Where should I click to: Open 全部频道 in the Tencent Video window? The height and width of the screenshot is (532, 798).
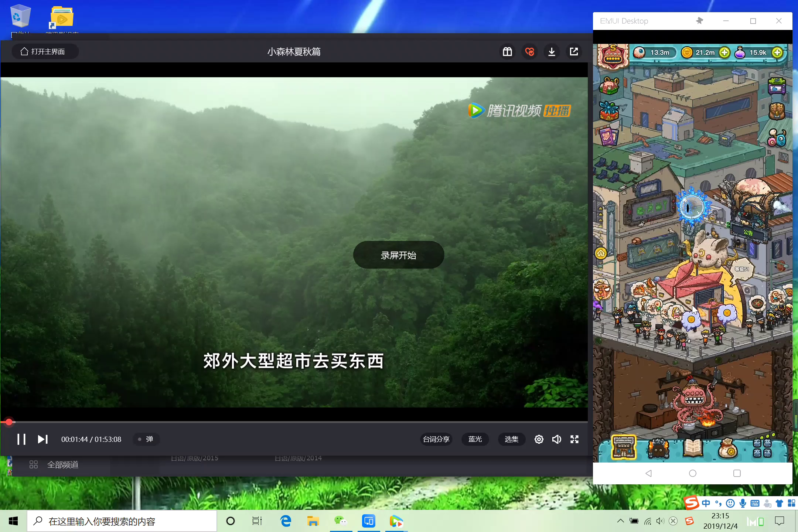[54, 465]
